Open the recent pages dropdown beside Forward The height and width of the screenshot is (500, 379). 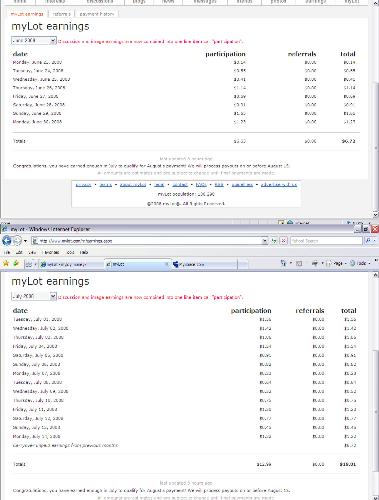click(x=25, y=241)
